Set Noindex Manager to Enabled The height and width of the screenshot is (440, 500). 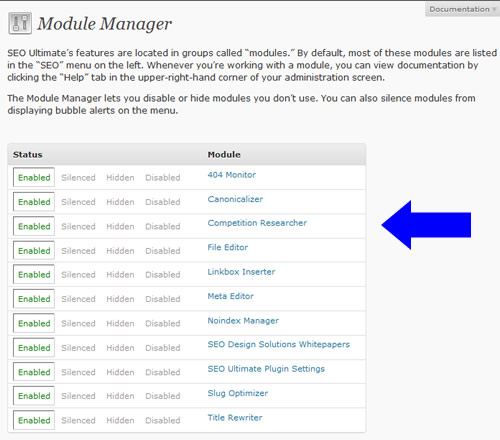click(x=34, y=323)
